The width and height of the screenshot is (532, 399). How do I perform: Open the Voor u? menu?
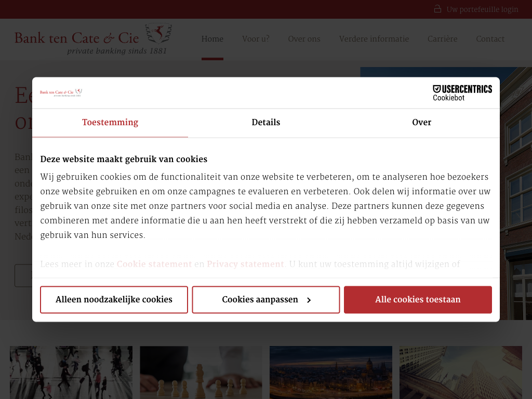tap(256, 39)
